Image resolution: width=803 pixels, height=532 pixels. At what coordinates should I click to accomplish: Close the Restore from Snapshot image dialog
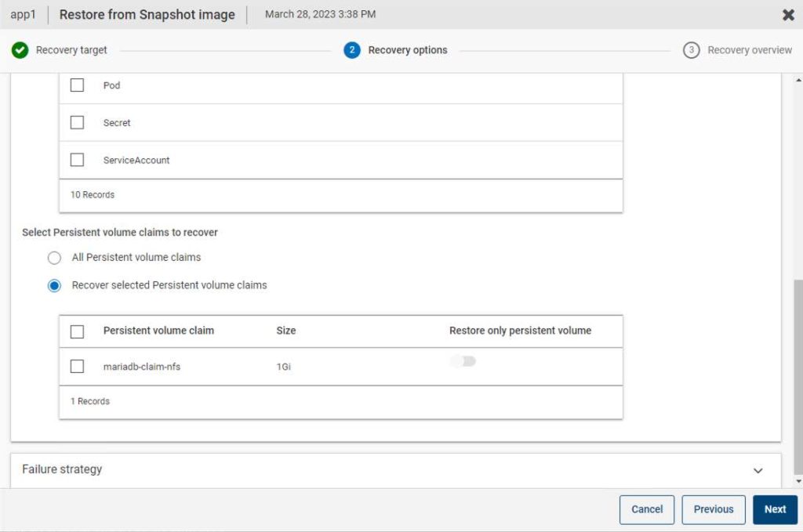tap(787, 14)
